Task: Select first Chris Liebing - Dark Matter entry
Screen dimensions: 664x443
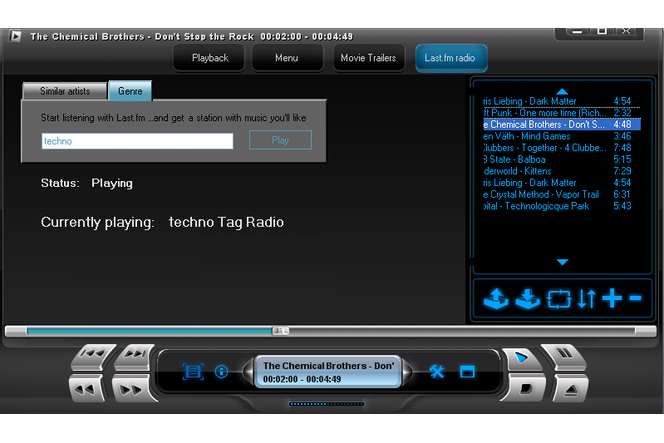Action: [x=562, y=101]
